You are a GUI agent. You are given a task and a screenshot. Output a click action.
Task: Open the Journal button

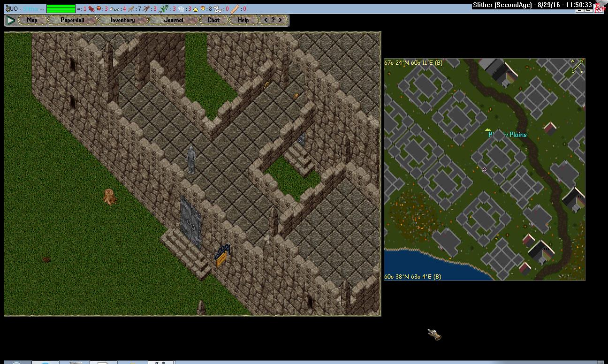pyautogui.click(x=174, y=20)
